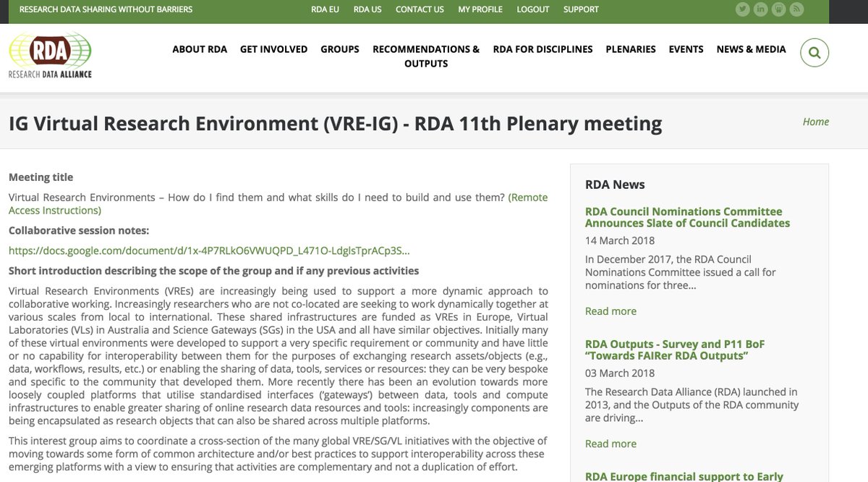Open RDA Europe financial support headline

pos(684,476)
